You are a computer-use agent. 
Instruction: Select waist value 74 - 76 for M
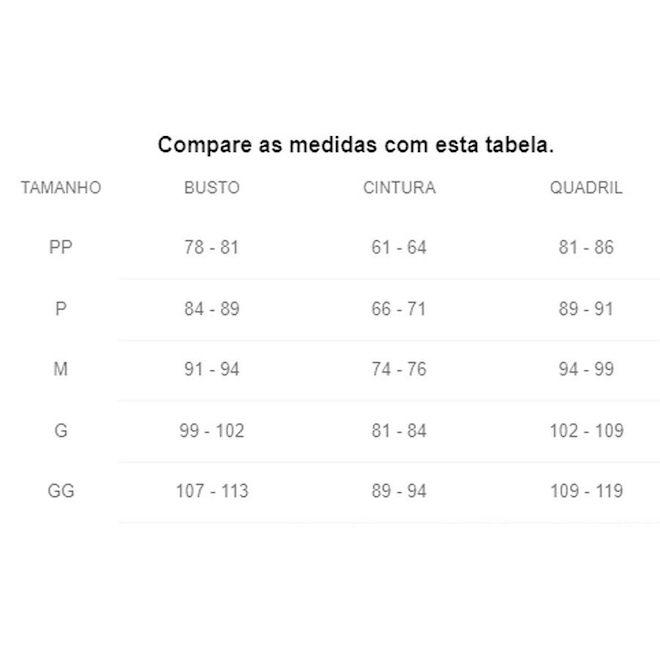pos(399,370)
